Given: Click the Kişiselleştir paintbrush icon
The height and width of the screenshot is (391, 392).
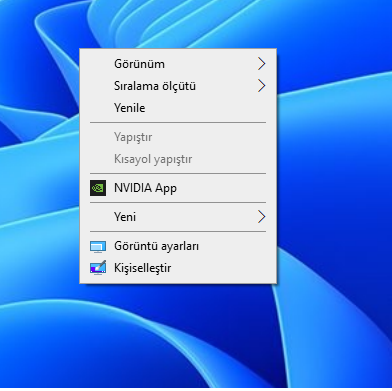Looking at the screenshot, I should (98, 267).
